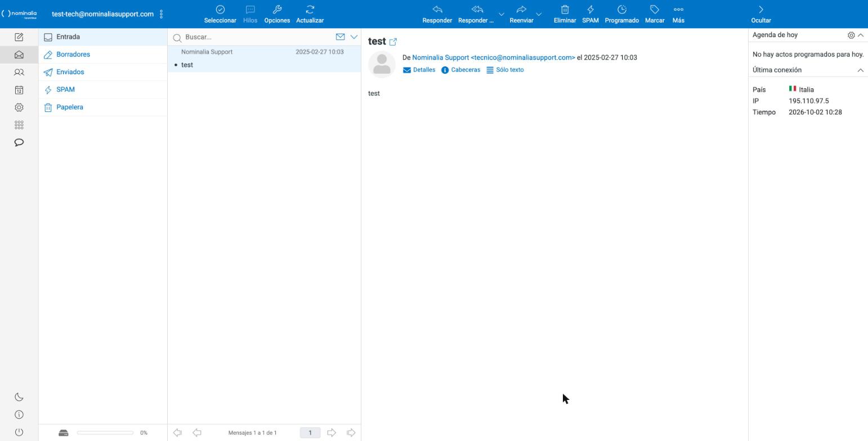Open the Opciones wrench menu
The width and height of the screenshot is (868, 441).
click(x=277, y=14)
